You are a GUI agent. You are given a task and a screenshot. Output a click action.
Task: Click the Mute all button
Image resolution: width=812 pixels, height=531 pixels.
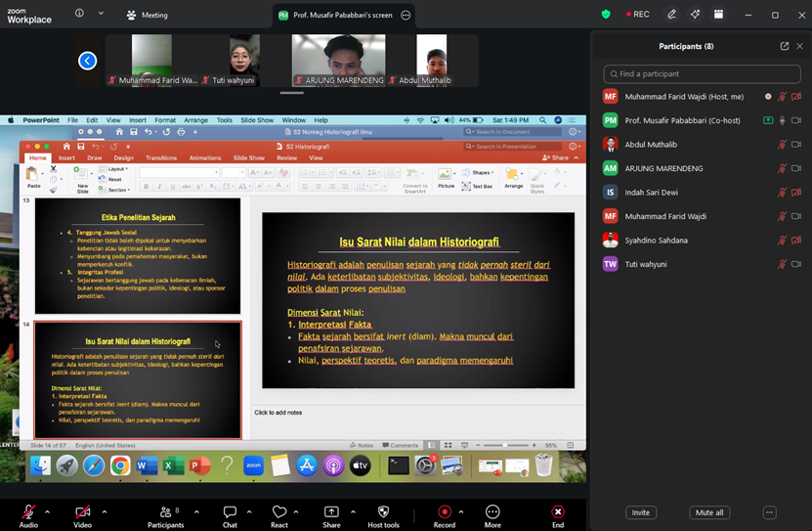[709, 512]
